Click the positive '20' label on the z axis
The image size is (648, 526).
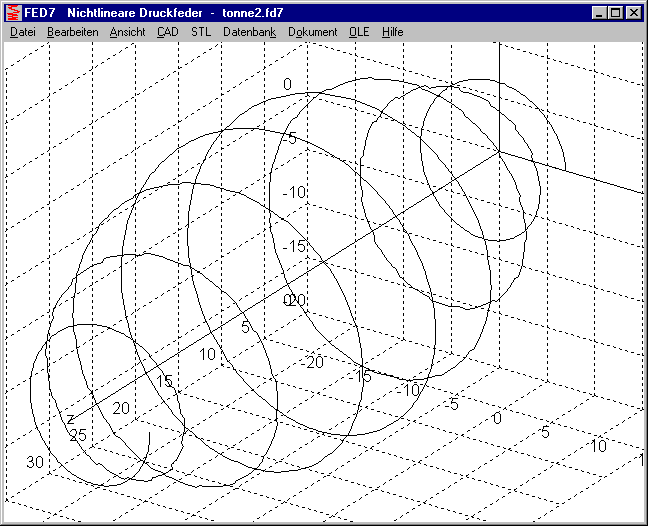[121, 408]
